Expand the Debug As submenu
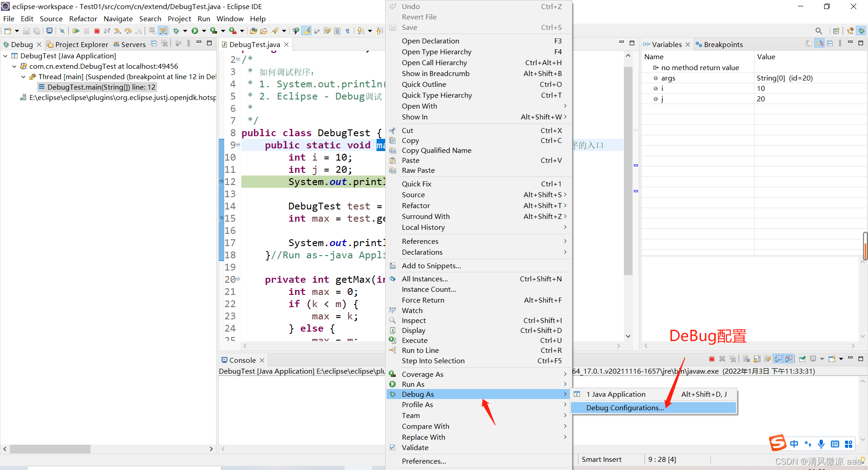The image size is (868, 470). 417,394
